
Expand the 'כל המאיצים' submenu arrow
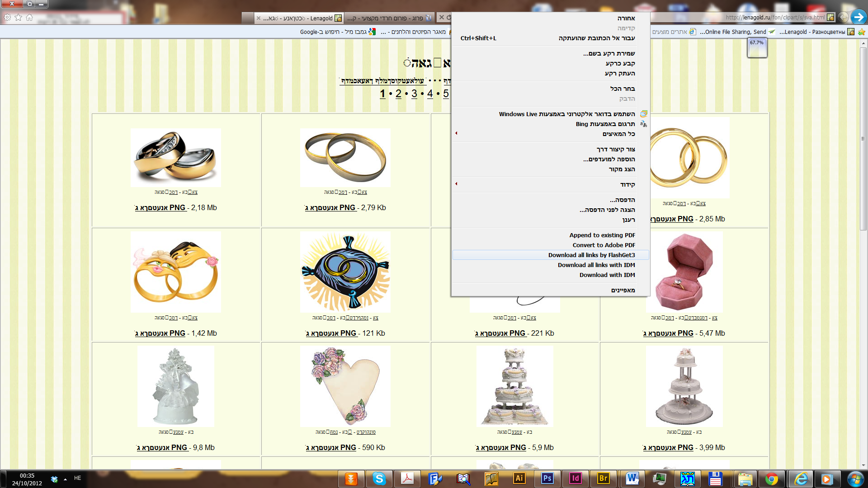point(456,133)
